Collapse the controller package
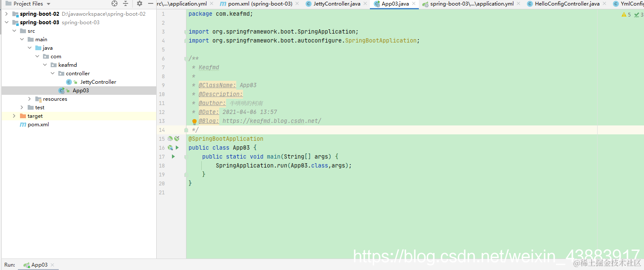 coord(52,74)
